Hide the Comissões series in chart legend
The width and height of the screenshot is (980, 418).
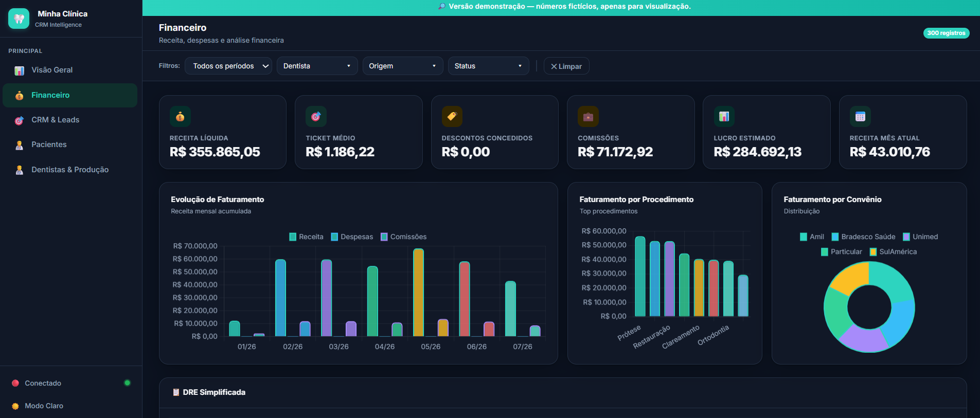click(x=404, y=237)
